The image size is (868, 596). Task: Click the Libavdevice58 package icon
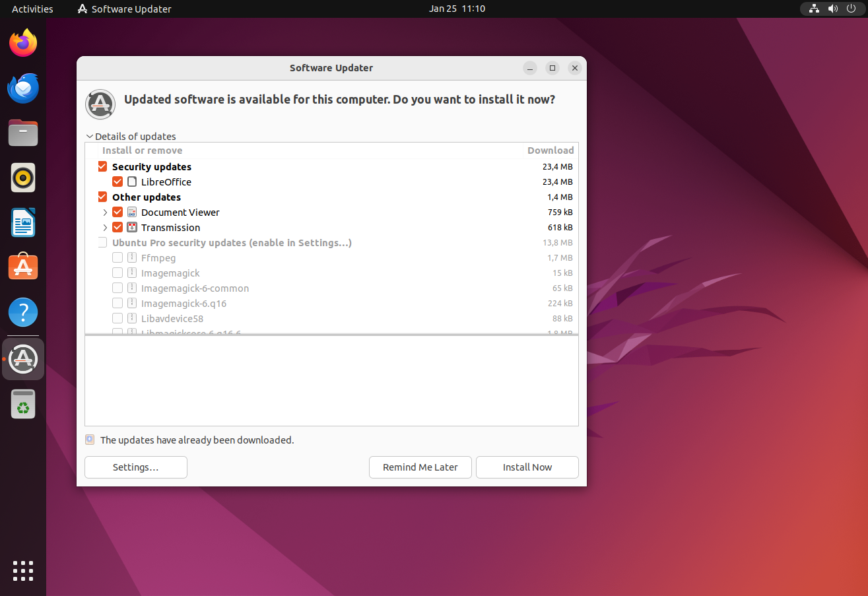(x=132, y=318)
